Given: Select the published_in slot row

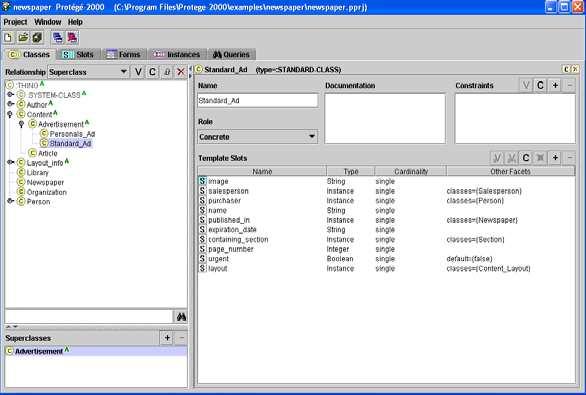Looking at the screenshot, I should pos(386,220).
